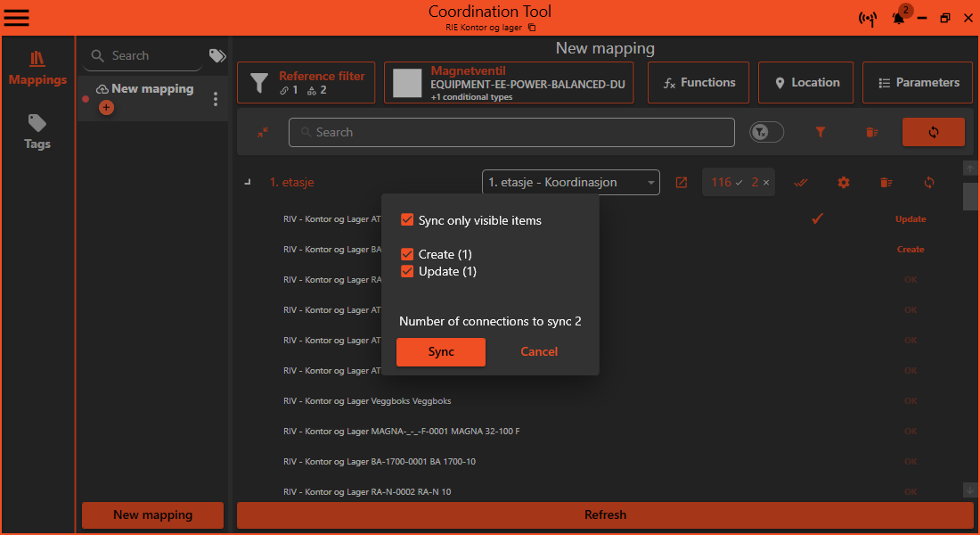
Task: Uncheck the Create (1) option
Action: coord(408,254)
